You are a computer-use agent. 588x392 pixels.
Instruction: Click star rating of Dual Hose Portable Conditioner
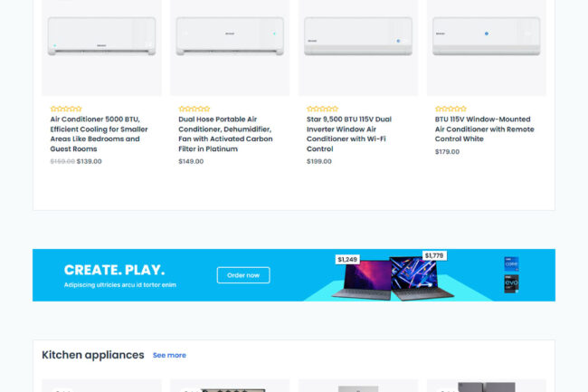[x=194, y=109]
